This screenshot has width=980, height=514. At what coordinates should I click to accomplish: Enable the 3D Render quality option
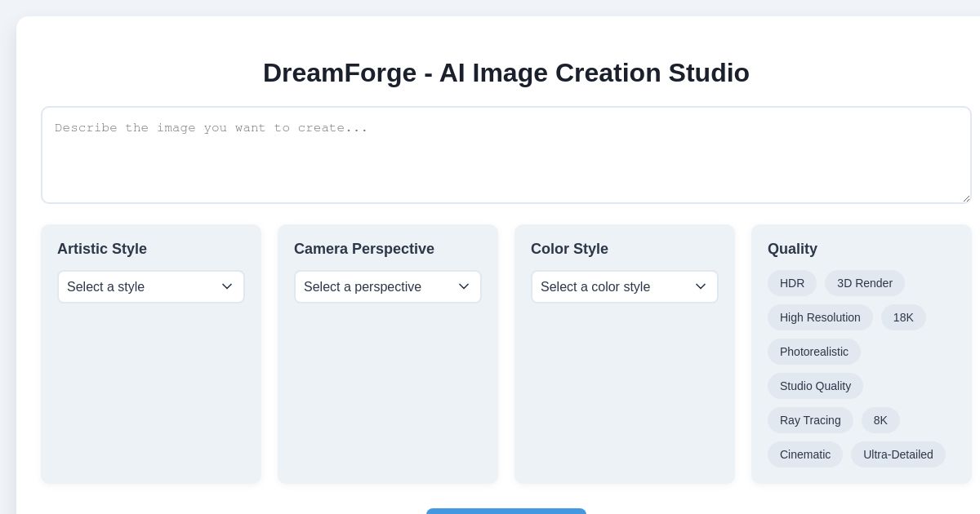(x=864, y=283)
